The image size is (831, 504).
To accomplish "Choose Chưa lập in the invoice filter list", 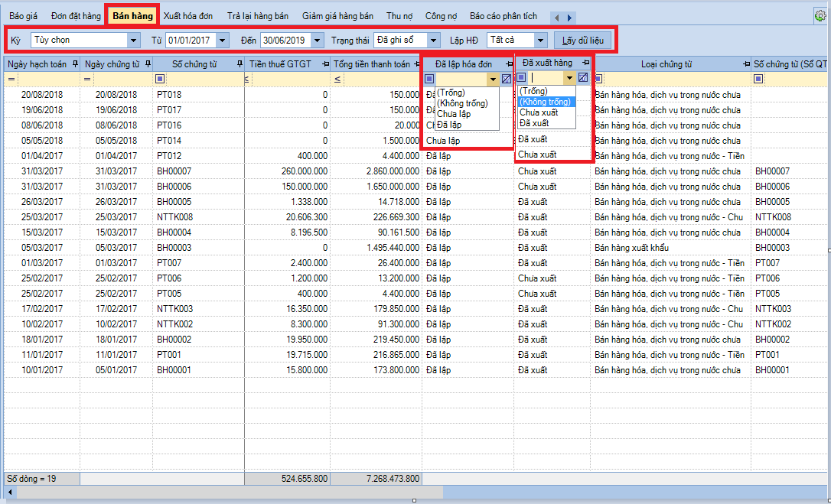I will click(467, 114).
